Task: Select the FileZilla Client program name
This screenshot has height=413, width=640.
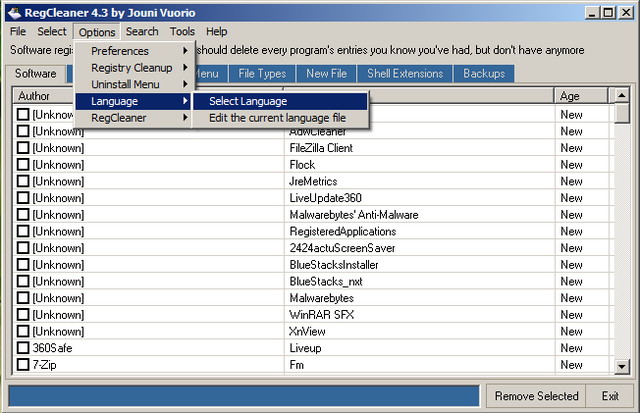Action: click(x=321, y=148)
